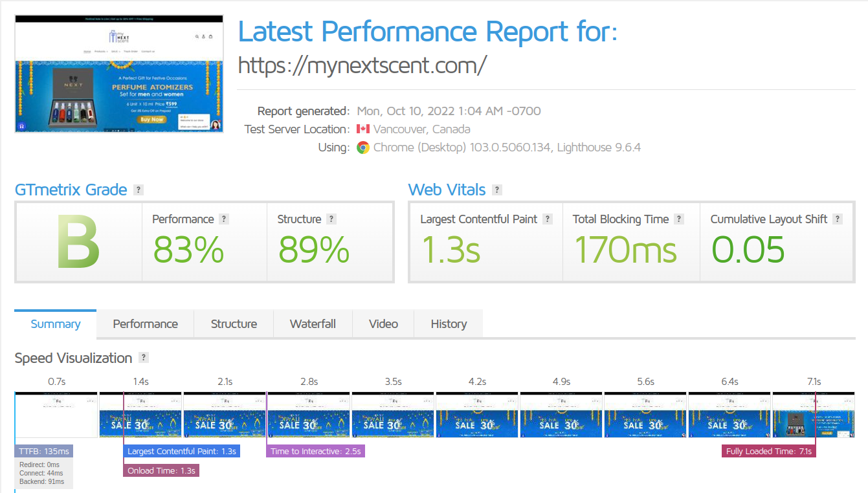Click the question mark beside Structure score
The height and width of the screenshot is (493, 868).
331,219
